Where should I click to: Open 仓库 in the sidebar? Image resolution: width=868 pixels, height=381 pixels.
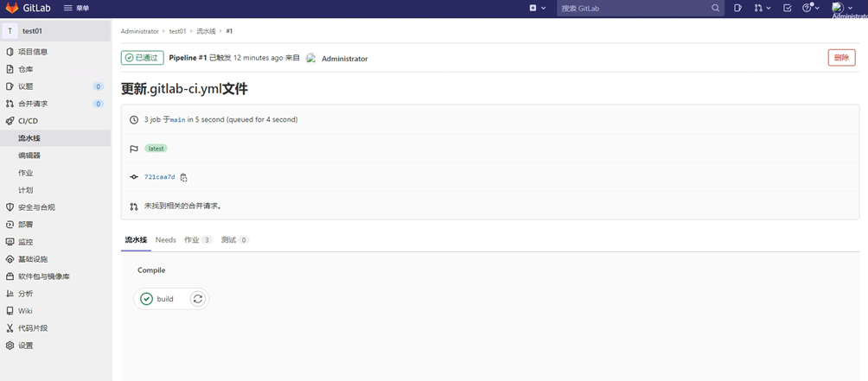pos(26,69)
